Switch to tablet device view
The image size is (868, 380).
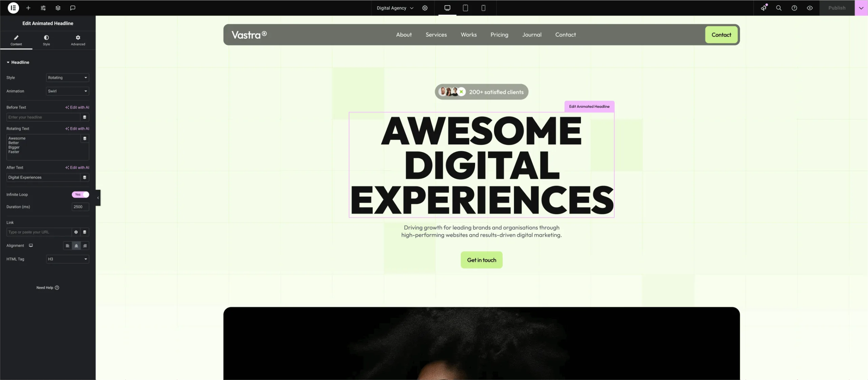pyautogui.click(x=465, y=8)
